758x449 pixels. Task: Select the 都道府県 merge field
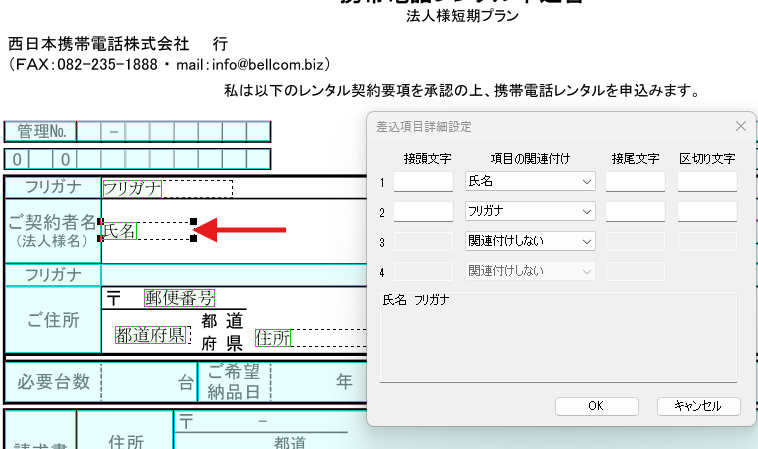pos(150,335)
